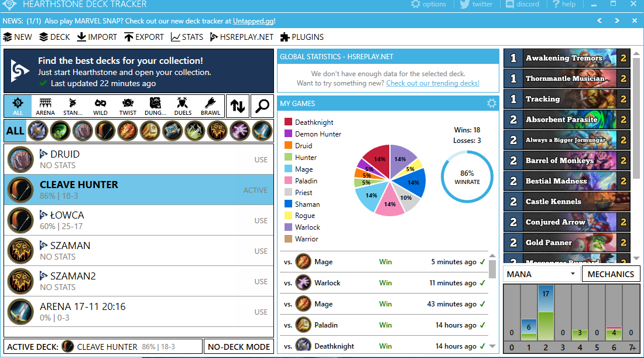The image size is (644, 358).
Task: Open the DECK menu
Action: (x=54, y=37)
